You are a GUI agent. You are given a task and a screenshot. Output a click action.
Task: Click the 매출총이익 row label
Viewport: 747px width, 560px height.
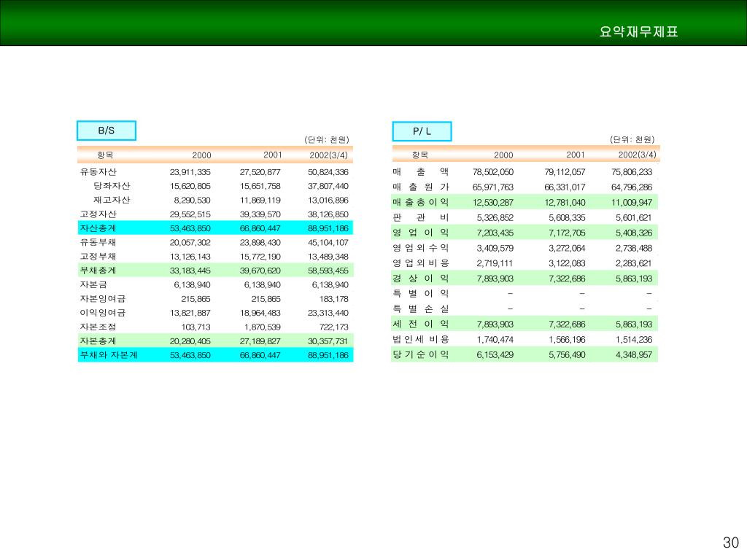coord(421,202)
